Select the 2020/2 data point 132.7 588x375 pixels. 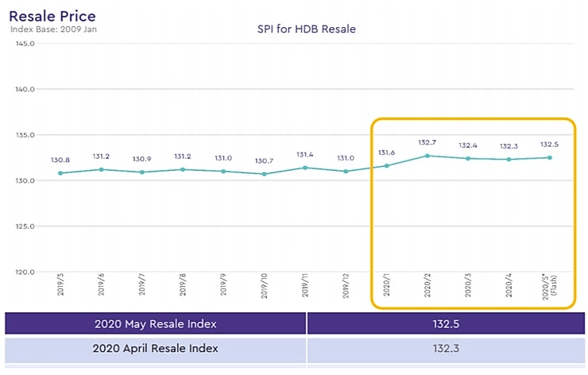(x=427, y=156)
